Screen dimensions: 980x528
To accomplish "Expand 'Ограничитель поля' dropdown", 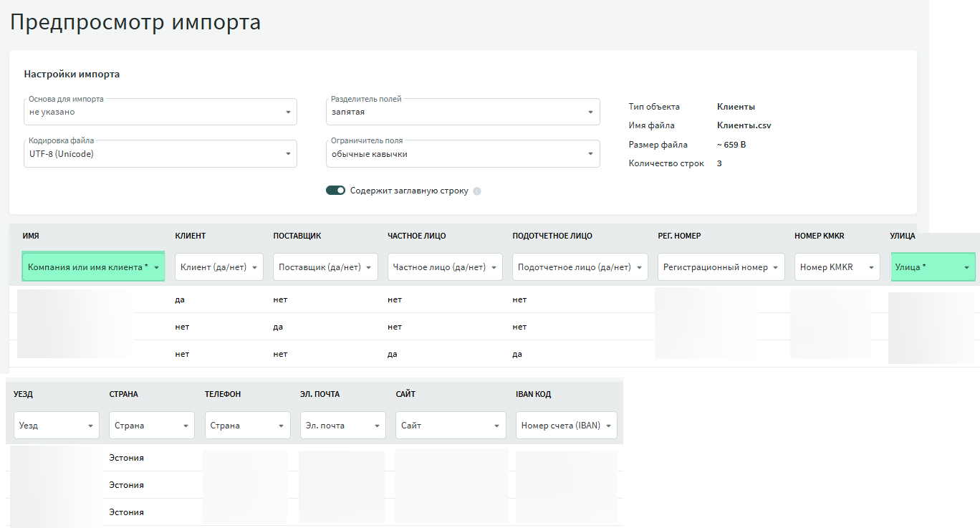I will click(x=463, y=154).
